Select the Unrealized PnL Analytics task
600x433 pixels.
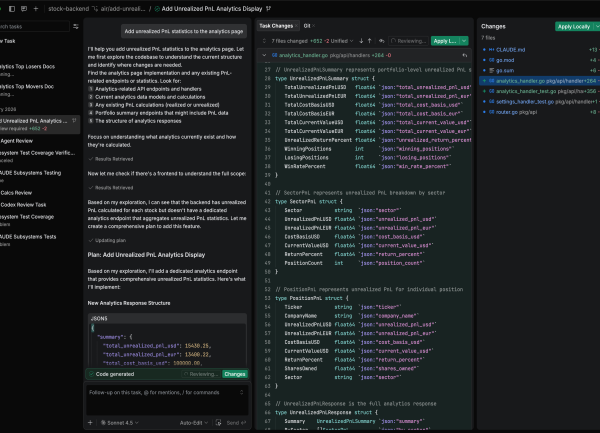pos(40,124)
